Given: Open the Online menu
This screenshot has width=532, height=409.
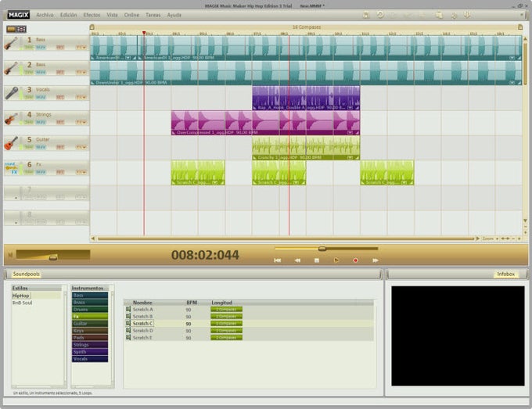Looking at the screenshot, I should (x=131, y=15).
